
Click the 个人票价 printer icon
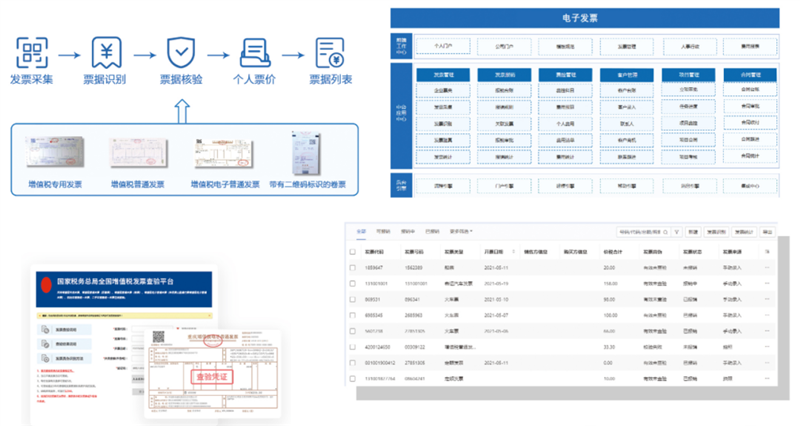tap(254, 50)
